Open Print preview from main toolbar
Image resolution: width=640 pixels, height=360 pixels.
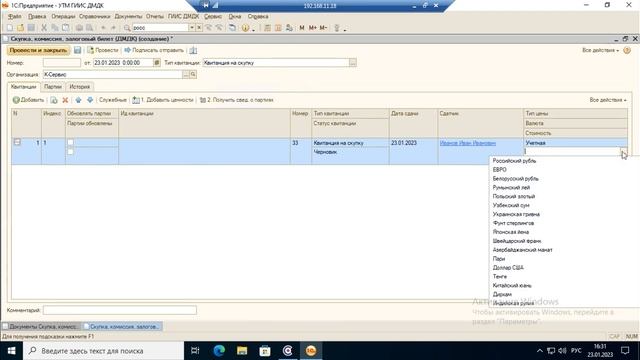(89, 28)
